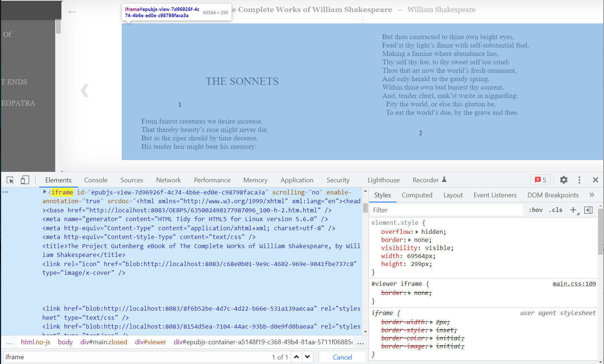Switch to the Network panel
The image size is (604, 364).
pos(168,180)
